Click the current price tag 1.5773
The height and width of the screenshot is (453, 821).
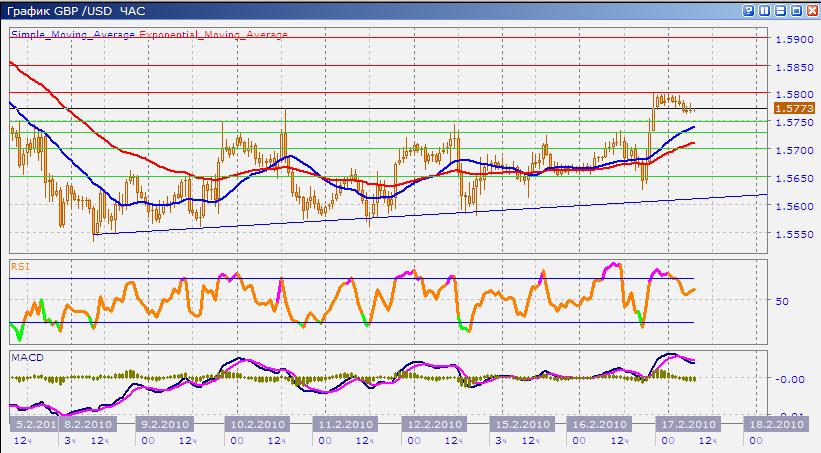[793, 107]
